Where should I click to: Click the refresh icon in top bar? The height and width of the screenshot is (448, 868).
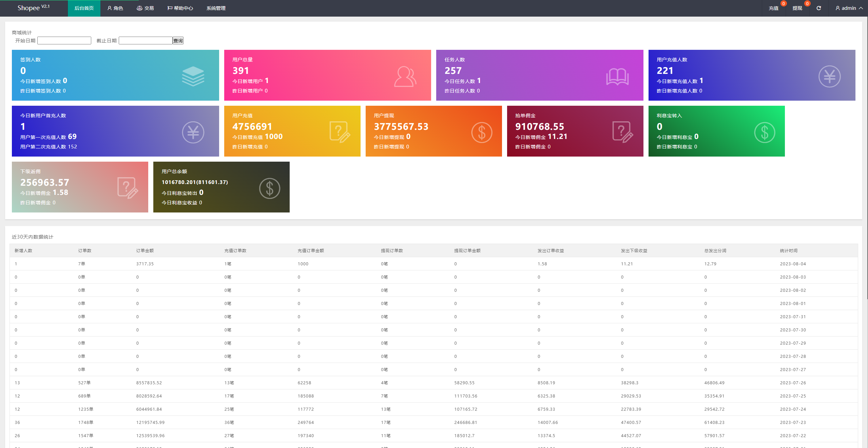818,8
